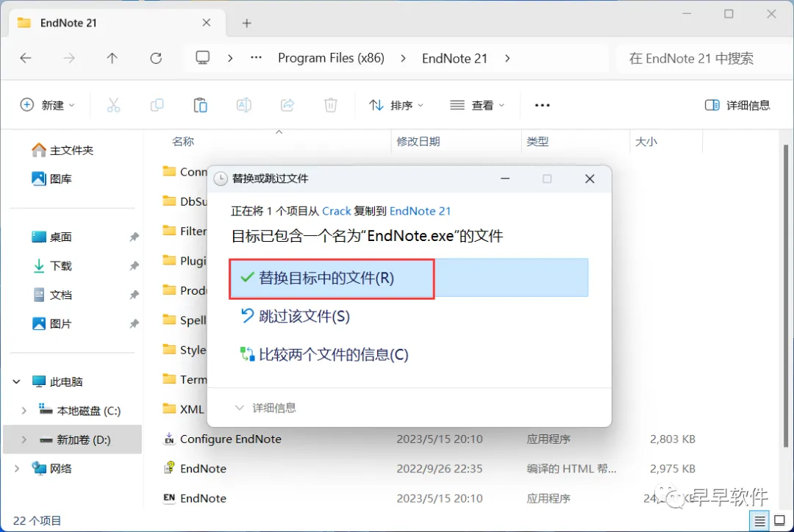The width and height of the screenshot is (794, 532).
Task: Click the Delete trash icon
Action: 331,105
